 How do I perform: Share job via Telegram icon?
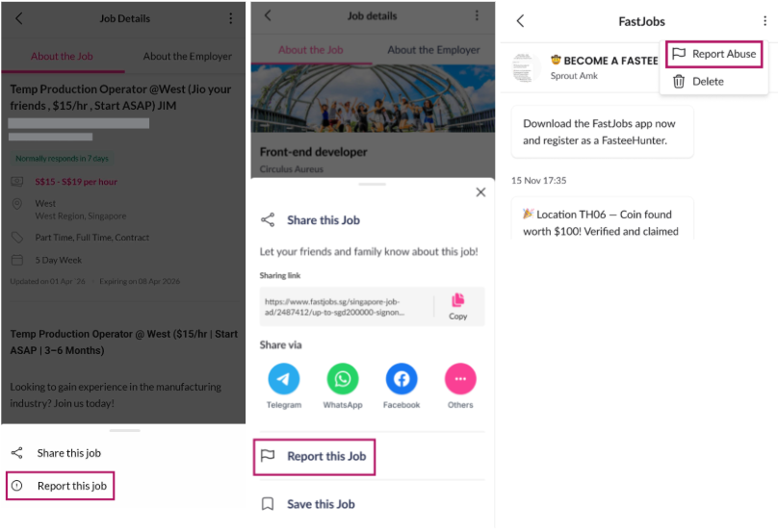(283, 379)
